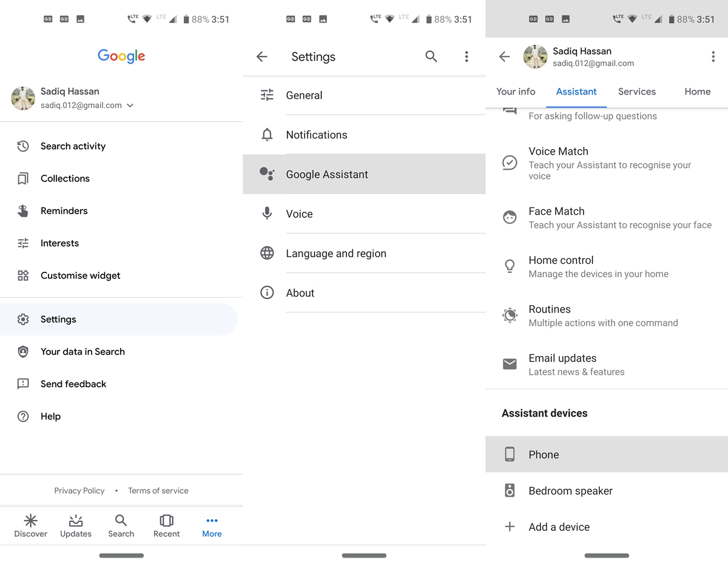Tap the Reminders finger icon
Image resolution: width=728 pixels, height=566 pixels.
pos(23,211)
